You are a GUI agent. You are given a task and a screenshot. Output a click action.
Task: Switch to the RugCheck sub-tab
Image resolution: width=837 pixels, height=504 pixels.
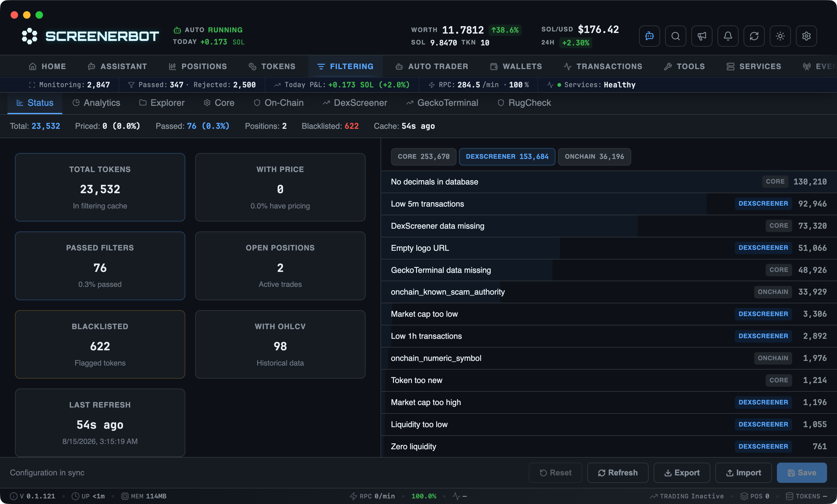click(x=524, y=103)
